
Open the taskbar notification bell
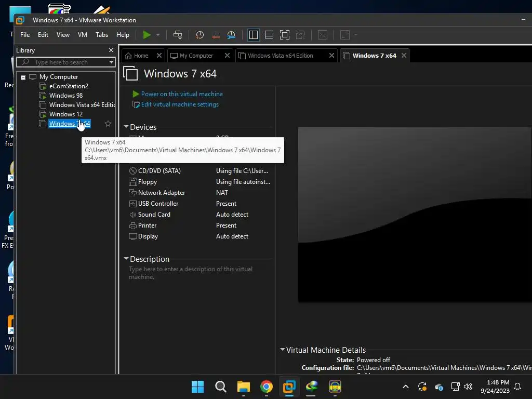(x=517, y=387)
